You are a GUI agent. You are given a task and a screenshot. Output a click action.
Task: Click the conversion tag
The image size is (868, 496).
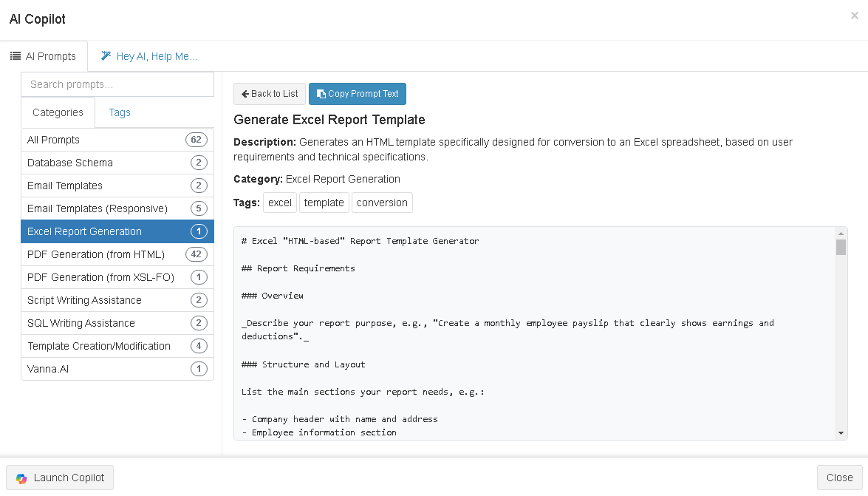[382, 203]
